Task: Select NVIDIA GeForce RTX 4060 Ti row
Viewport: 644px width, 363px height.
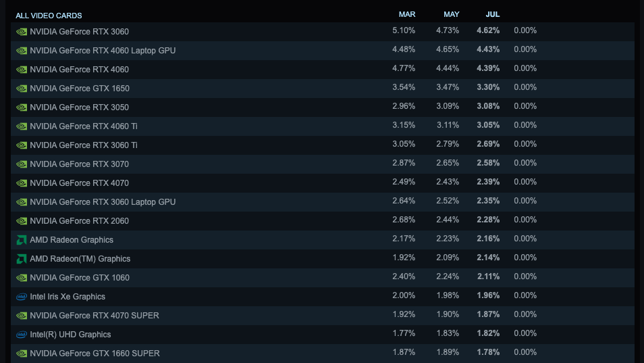Action: coord(84,126)
